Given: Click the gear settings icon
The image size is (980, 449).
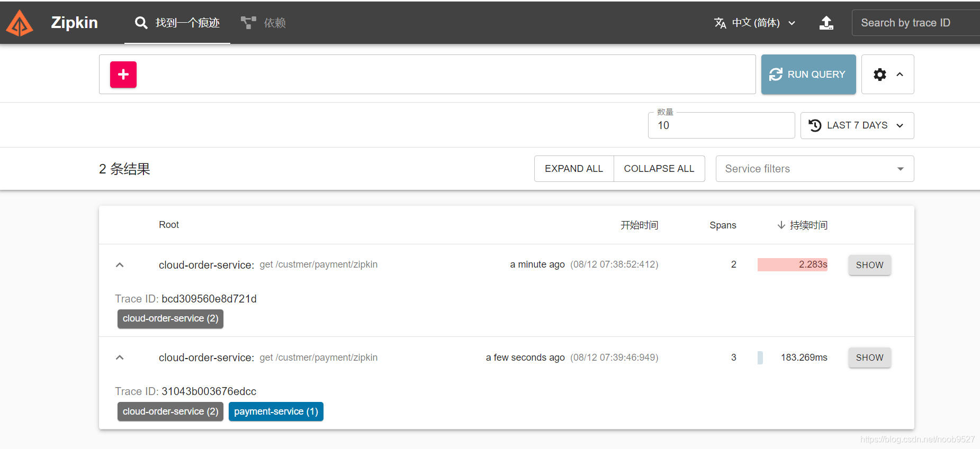Looking at the screenshot, I should [x=880, y=75].
